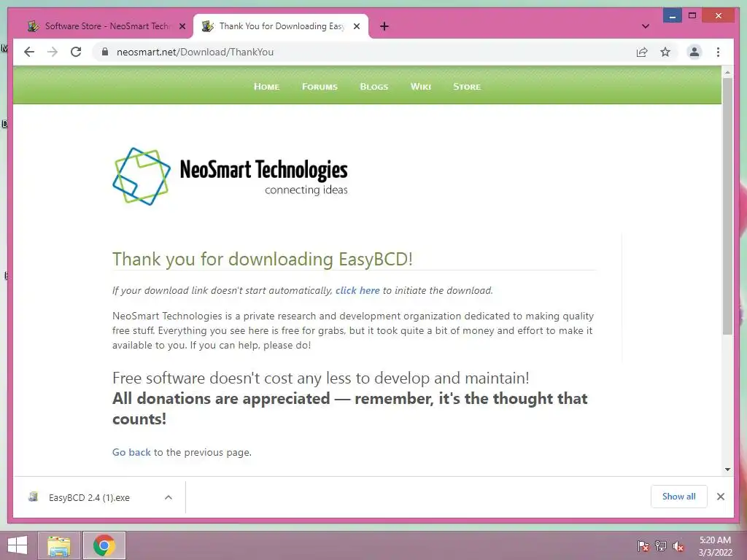Click the Chrome taskbar icon
747x560 pixels.
(104, 545)
